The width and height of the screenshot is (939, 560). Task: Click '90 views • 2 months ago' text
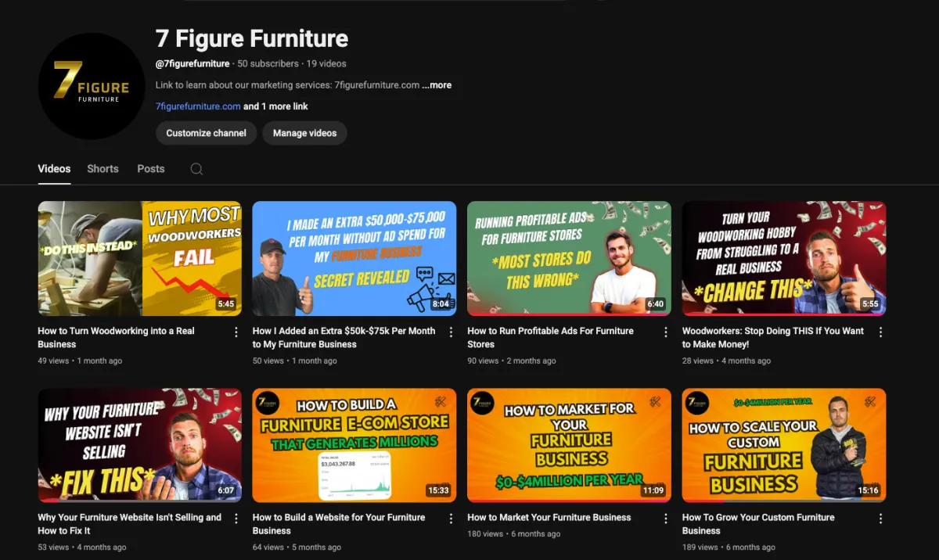[512, 361]
